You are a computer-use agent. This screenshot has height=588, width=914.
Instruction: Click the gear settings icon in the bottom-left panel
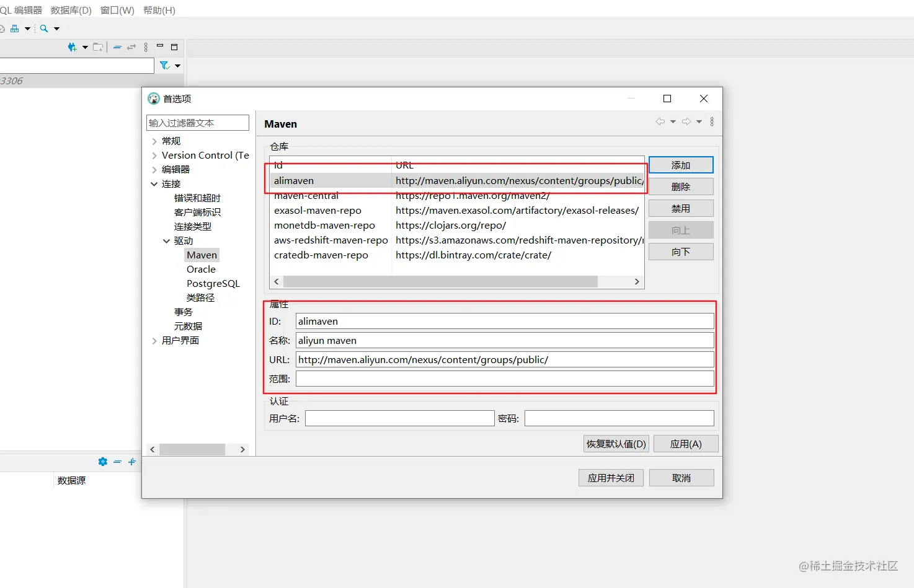(103, 462)
